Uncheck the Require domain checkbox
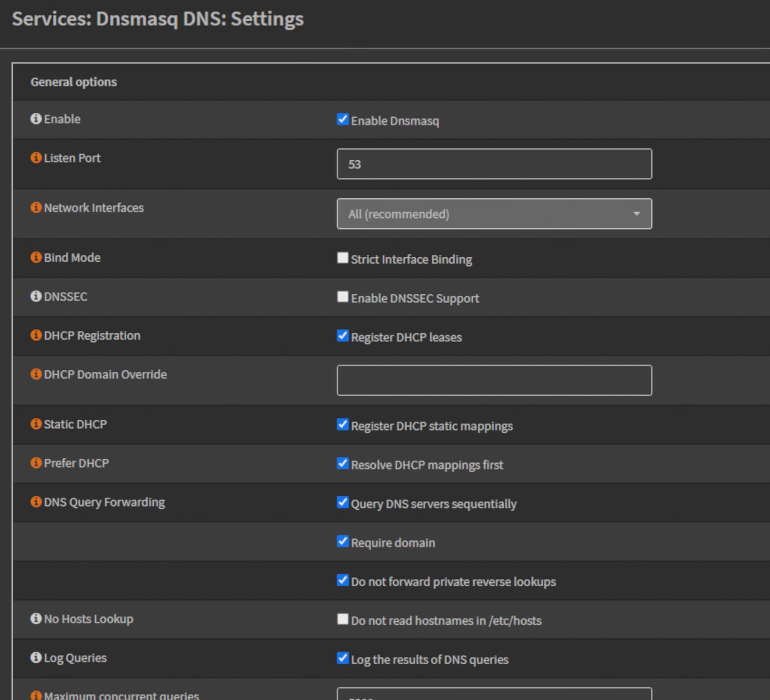The width and height of the screenshot is (770, 700). [x=343, y=541]
